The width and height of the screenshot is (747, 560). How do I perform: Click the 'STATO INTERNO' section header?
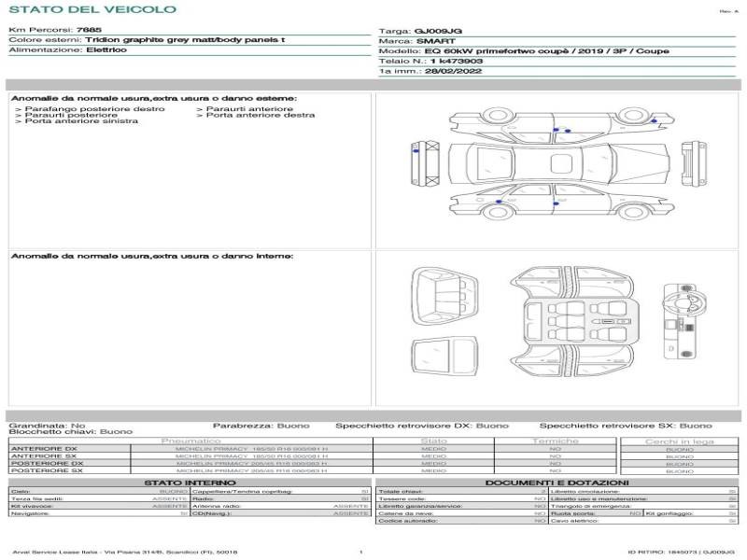point(190,483)
